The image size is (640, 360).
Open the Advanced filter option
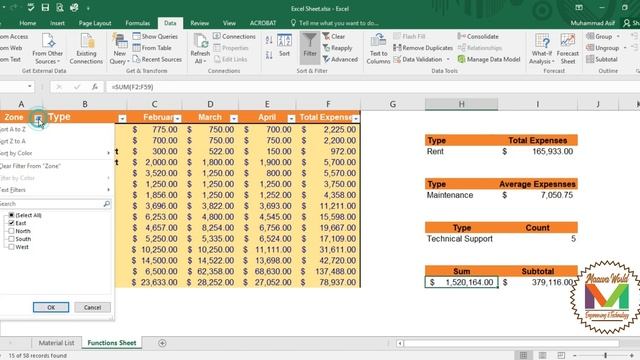pyautogui.click(x=340, y=59)
